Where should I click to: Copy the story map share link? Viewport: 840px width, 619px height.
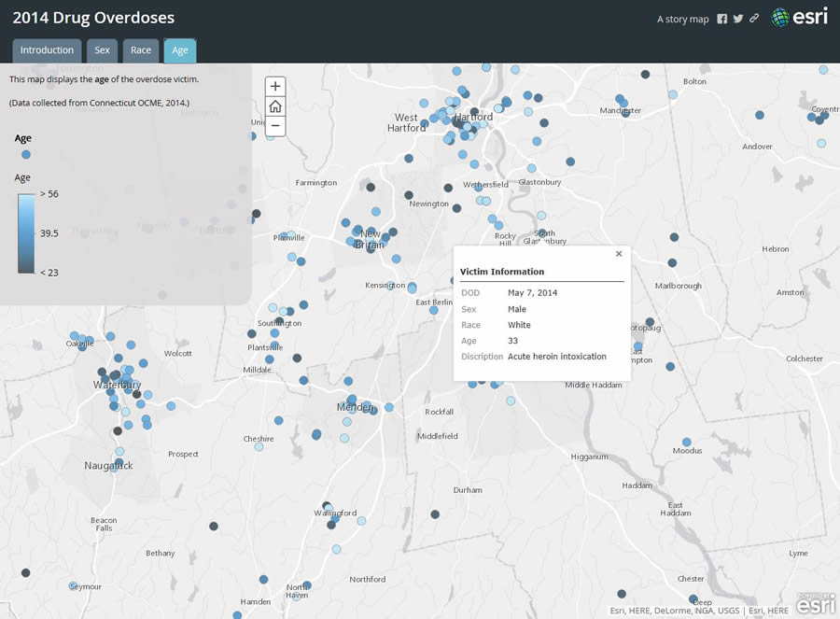(754, 19)
